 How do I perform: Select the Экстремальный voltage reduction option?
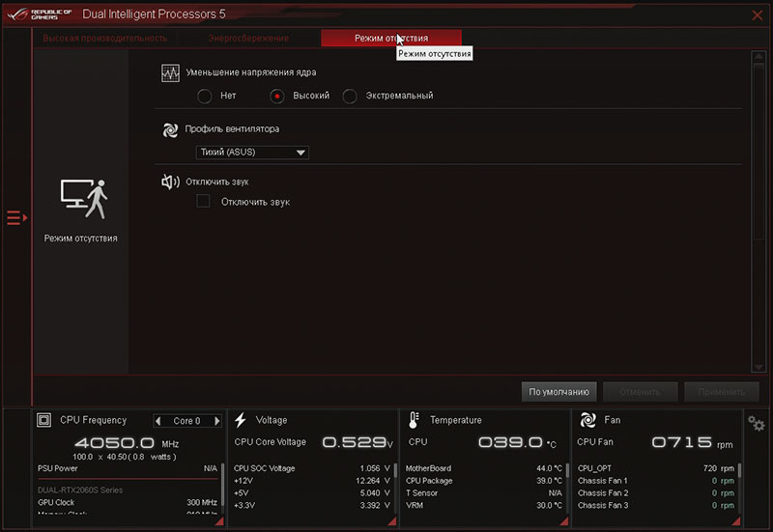click(350, 96)
